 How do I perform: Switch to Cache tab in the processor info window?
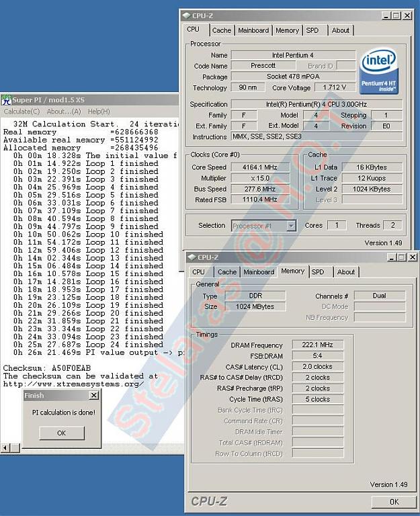click(x=221, y=30)
